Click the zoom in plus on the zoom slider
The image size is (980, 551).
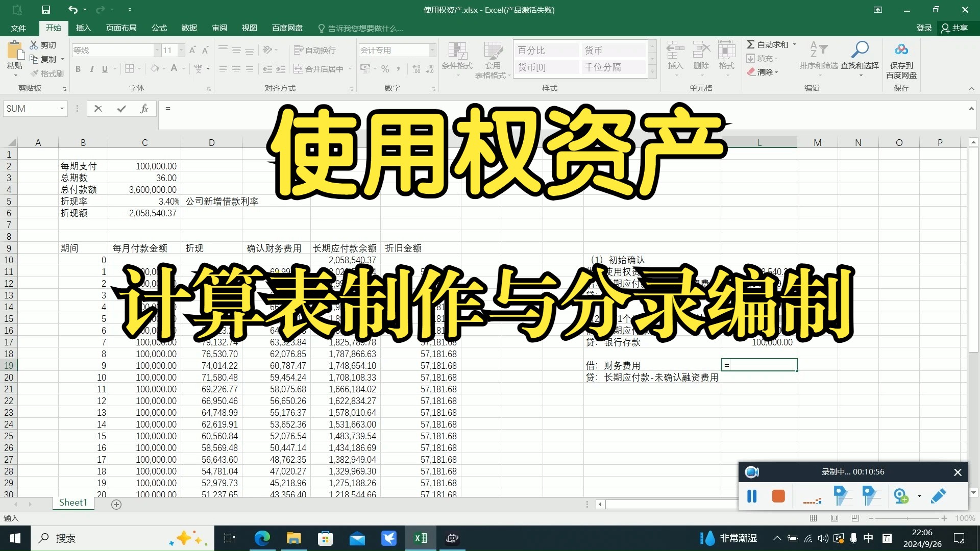pyautogui.click(x=944, y=518)
